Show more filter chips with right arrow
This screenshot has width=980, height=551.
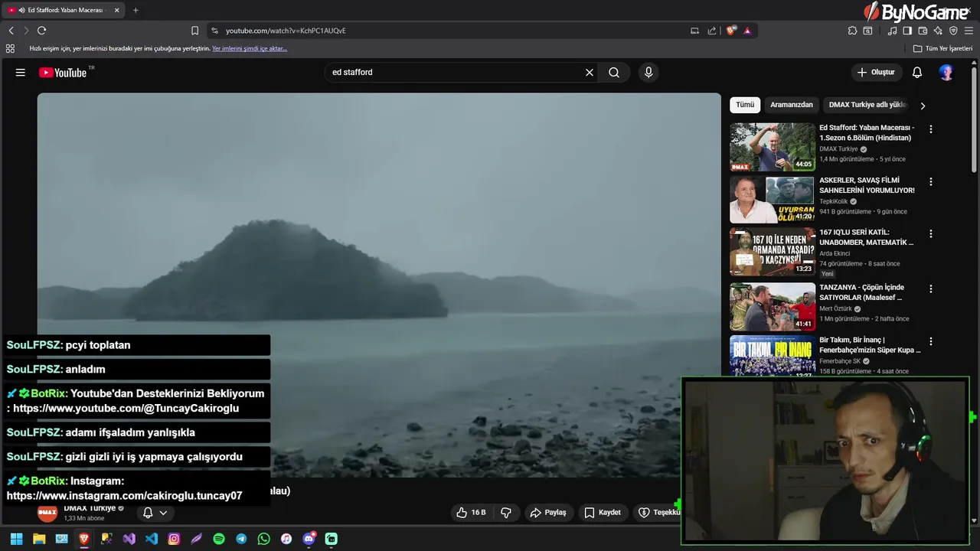[x=923, y=106]
